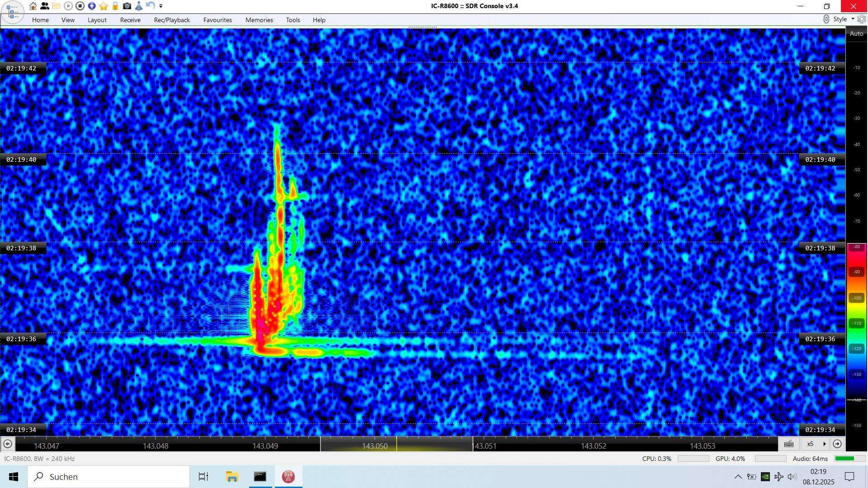
Task: Click 143.051 on the frequency scale
Action: 484,446
